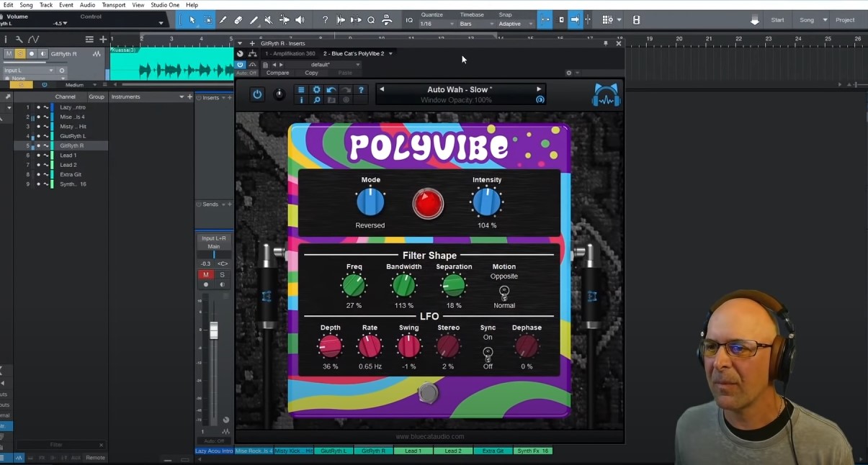This screenshot has width=868, height=465.
Task: Click PolyVibe toolbar power bypass icon
Action: point(257,94)
